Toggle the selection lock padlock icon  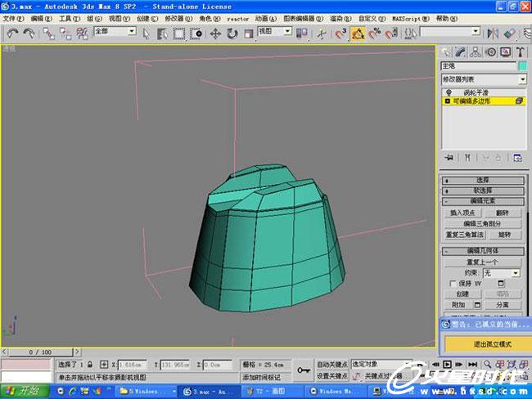point(90,365)
